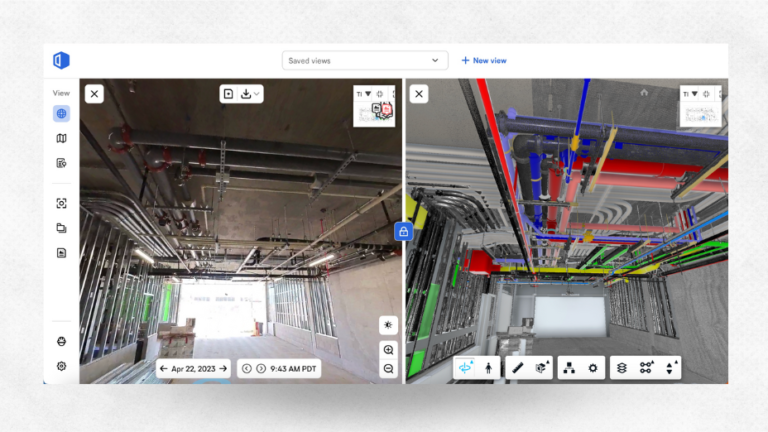The height and width of the screenshot is (432, 768).
Task: Zoom in on the photo
Action: (388, 350)
